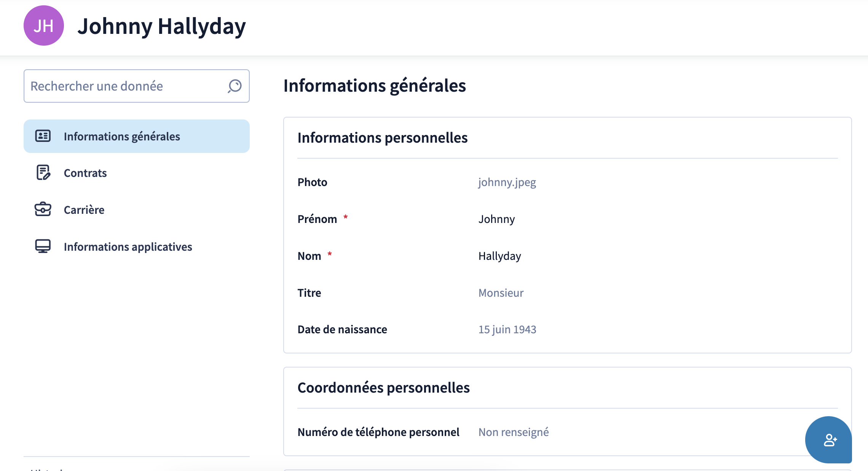The width and height of the screenshot is (868, 471).
Task: Click the 15 juin 1943 birth date
Action: pyautogui.click(x=507, y=329)
